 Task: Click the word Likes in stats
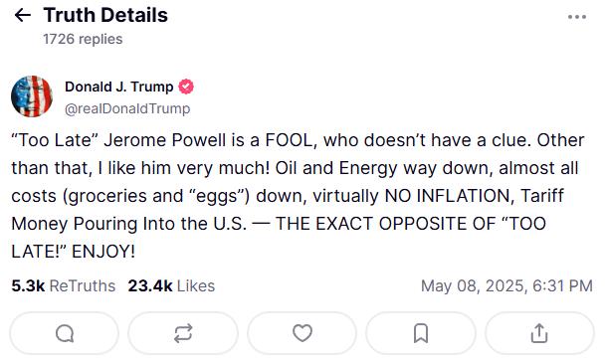pyautogui.click(x=196, y=286)
